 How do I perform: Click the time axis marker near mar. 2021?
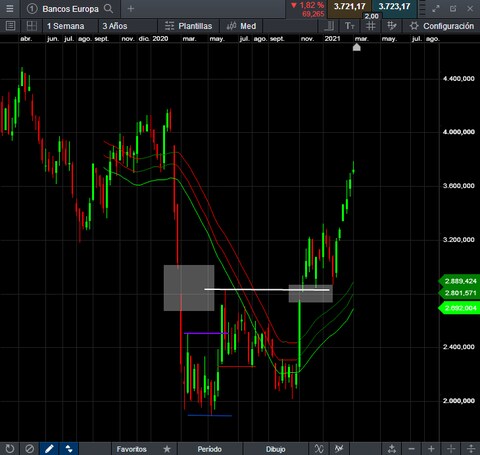point(357,47)
